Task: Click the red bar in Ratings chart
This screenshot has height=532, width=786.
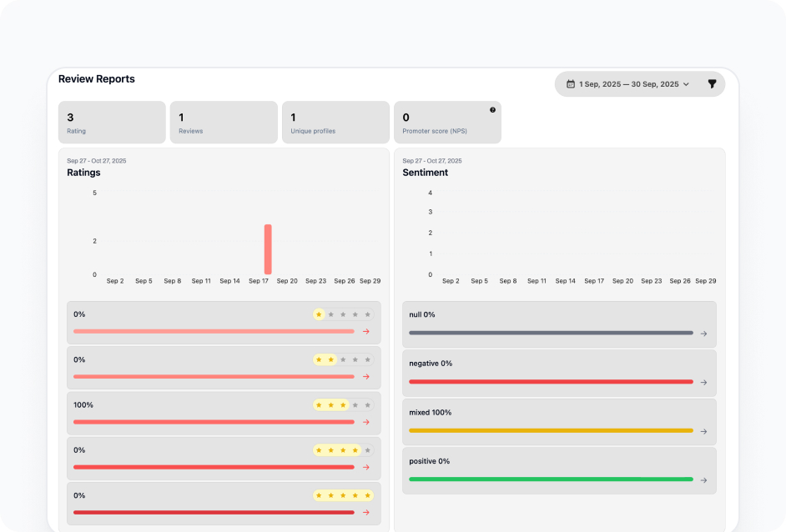Action: pyautogui.click(x=268, y=249)
